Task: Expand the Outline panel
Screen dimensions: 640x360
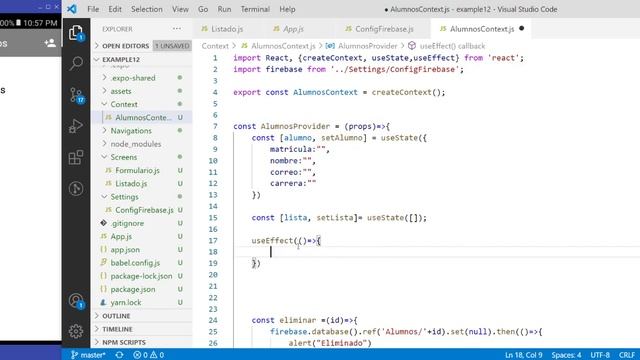Action: coord(142,316)
